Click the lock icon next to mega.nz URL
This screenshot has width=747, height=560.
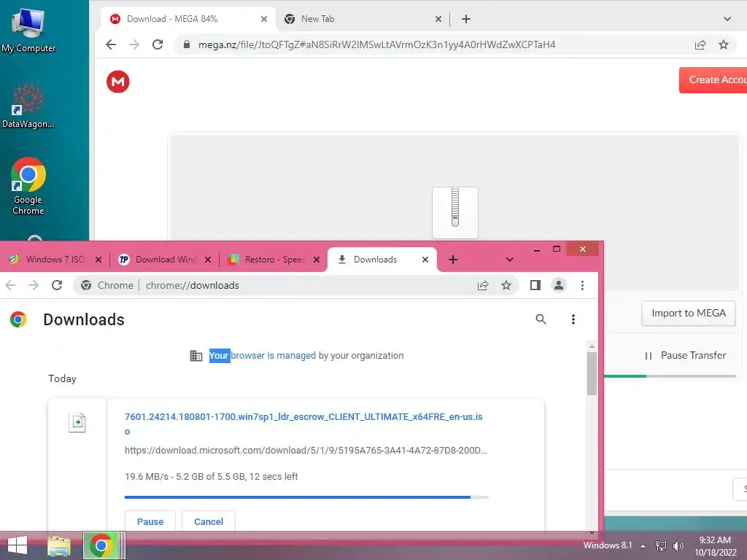click(x=187, y=44)
